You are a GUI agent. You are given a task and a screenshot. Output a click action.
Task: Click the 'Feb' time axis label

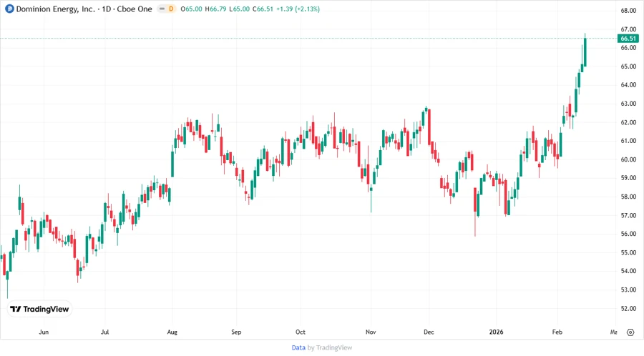click(557, 332)
